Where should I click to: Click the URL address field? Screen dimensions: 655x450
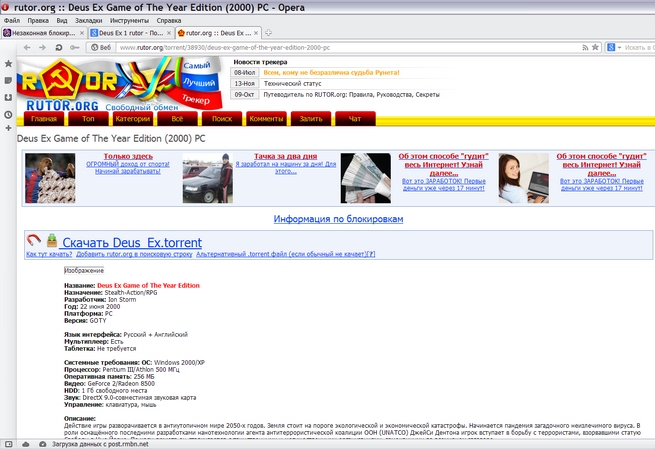click(347, 48)
